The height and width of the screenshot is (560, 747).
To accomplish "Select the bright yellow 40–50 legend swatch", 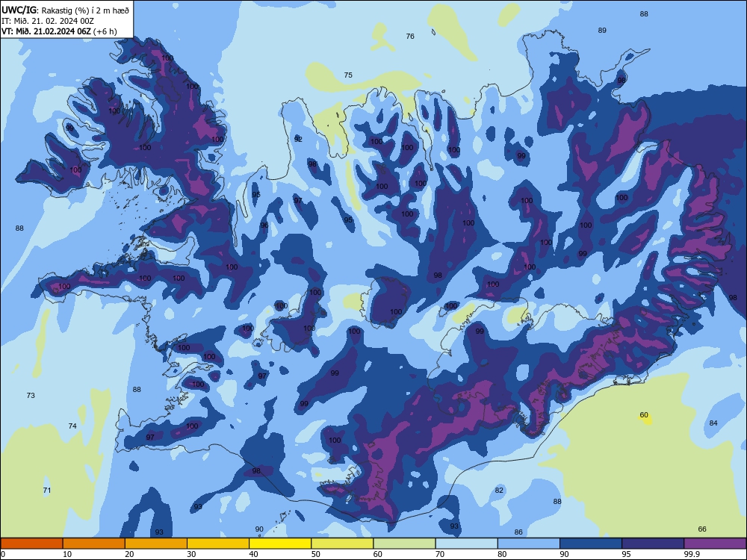I will (280, 544).
